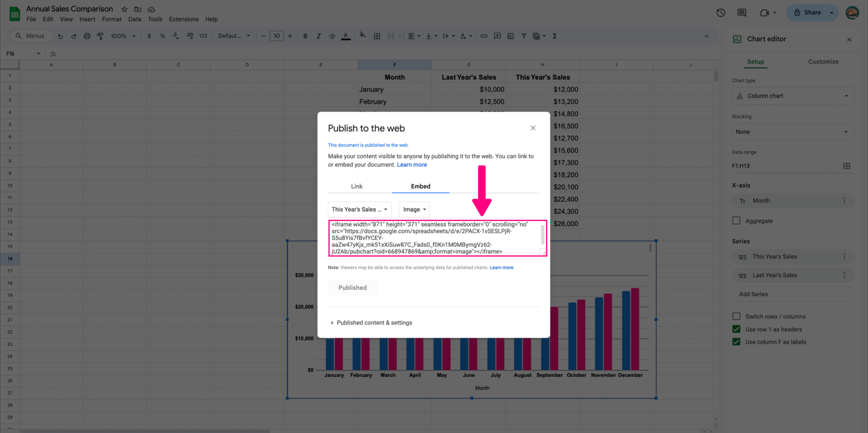Toggle the Aggregate checkbox
This screenshot has height=433, width=868.
[x=737, y=221]
